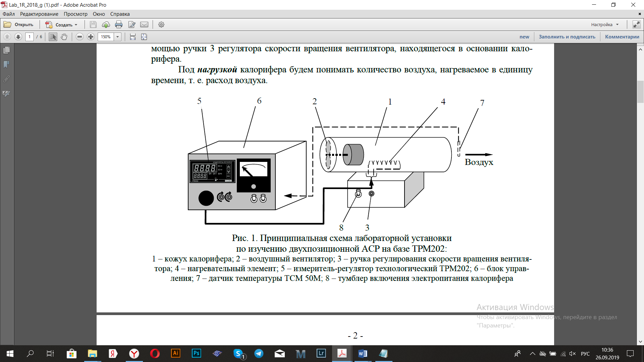Open the Просмотр menu
Image resolution: width=644 pixels, height=362 pixels.
tap(75, 14)
